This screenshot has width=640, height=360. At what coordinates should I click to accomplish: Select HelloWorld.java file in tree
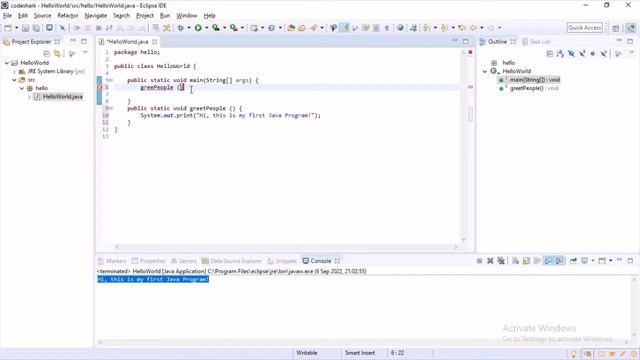(x=62, y=97)
